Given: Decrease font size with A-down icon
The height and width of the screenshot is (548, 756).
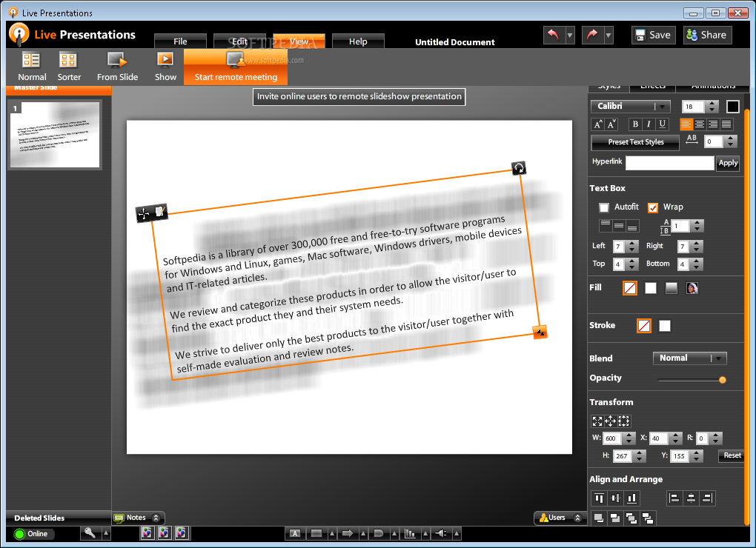Looking at the screenshot, I should pos(611,124).
